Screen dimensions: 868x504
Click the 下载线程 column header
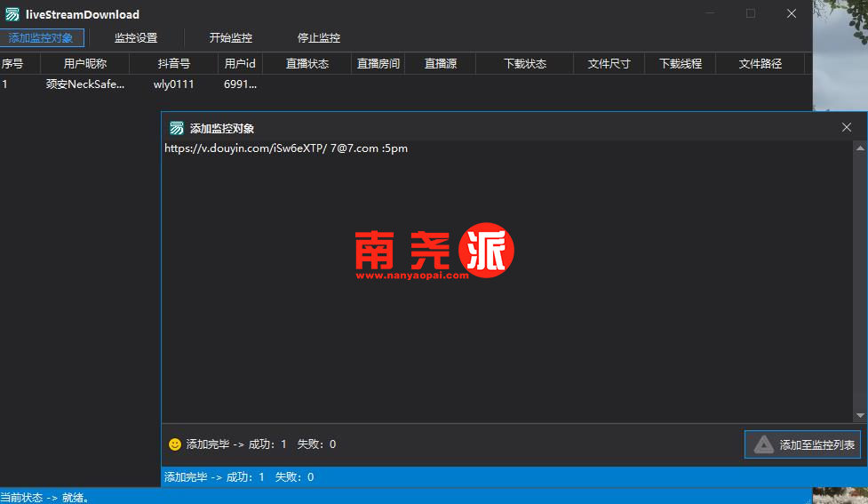(681, 64)
